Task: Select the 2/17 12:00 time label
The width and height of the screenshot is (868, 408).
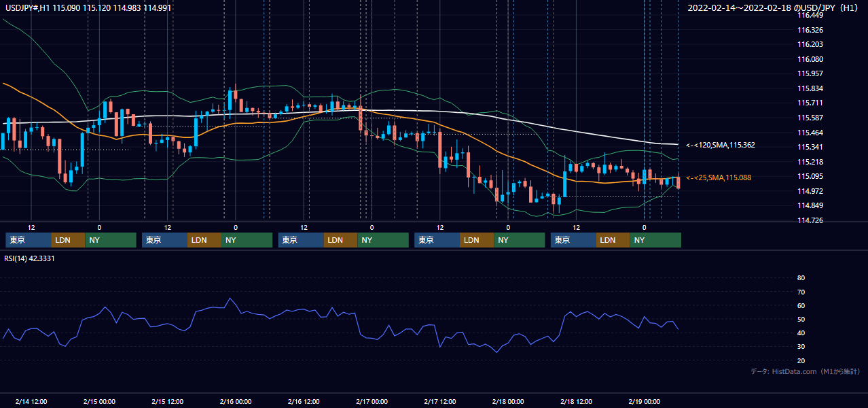Action: [x=440, y=401]
